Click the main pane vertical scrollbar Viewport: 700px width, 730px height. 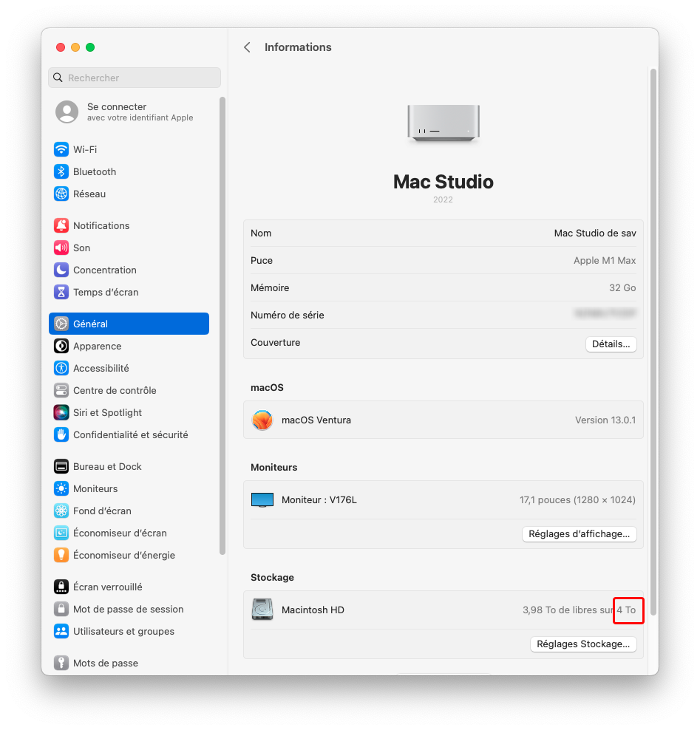(x=653, y=342)
